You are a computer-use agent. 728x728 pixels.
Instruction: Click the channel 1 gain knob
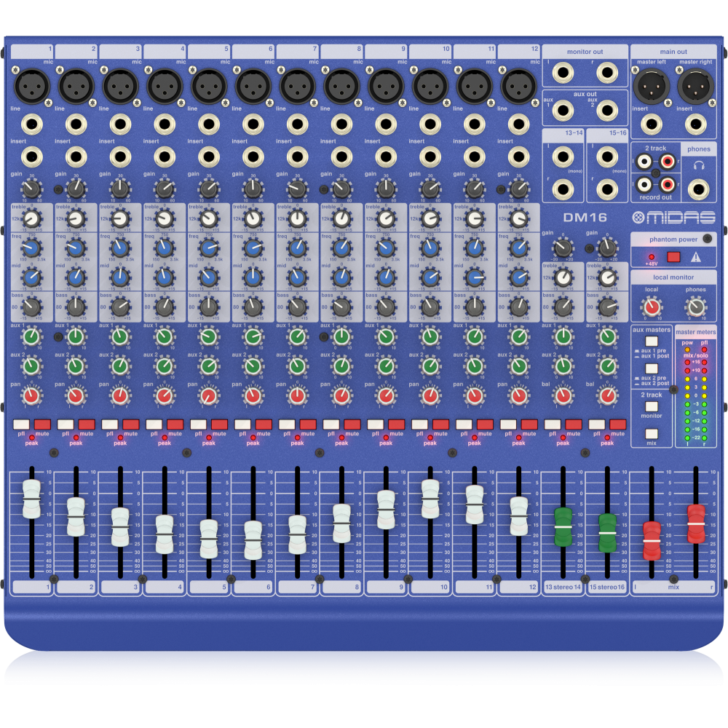pyautogui.click(x=31, y=189)
